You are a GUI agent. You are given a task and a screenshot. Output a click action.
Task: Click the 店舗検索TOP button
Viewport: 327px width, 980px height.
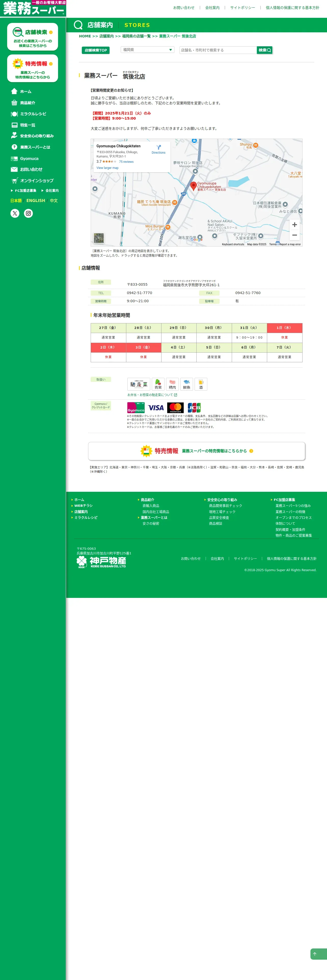[x=96, y=50]
